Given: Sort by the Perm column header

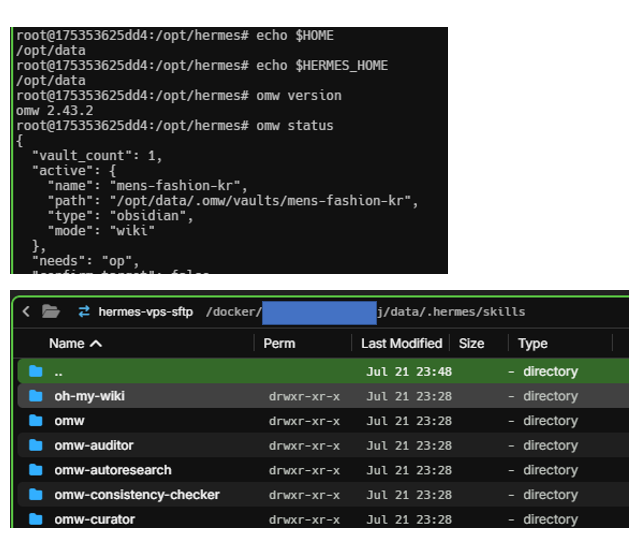Looking at the screenshot, I should click(x=279, y=344).
